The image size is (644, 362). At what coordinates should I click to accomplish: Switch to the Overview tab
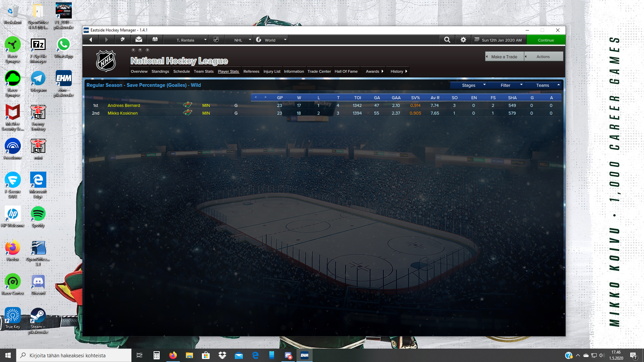(139, 71)
